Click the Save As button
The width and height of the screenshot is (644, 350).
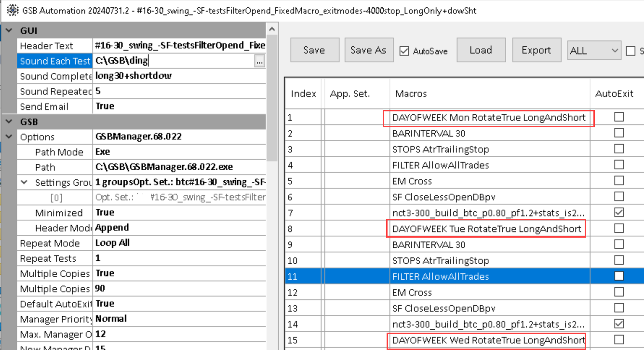point(368,50)
